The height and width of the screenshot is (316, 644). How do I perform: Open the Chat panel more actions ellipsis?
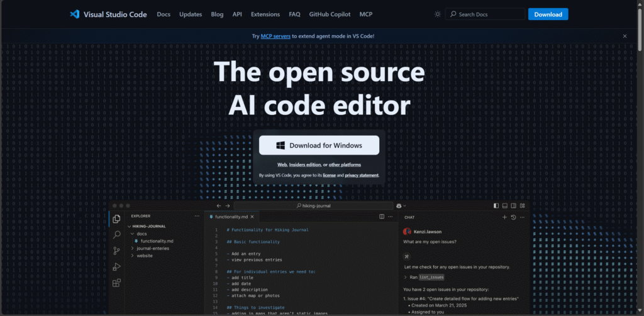click(522, 217)
